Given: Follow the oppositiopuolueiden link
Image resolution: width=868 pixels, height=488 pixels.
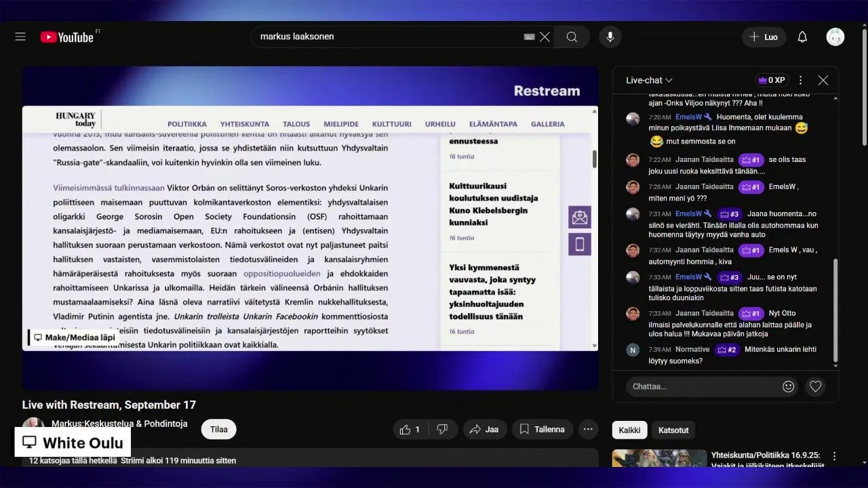Looking at the screenshot, I should (x=282, y=274).
